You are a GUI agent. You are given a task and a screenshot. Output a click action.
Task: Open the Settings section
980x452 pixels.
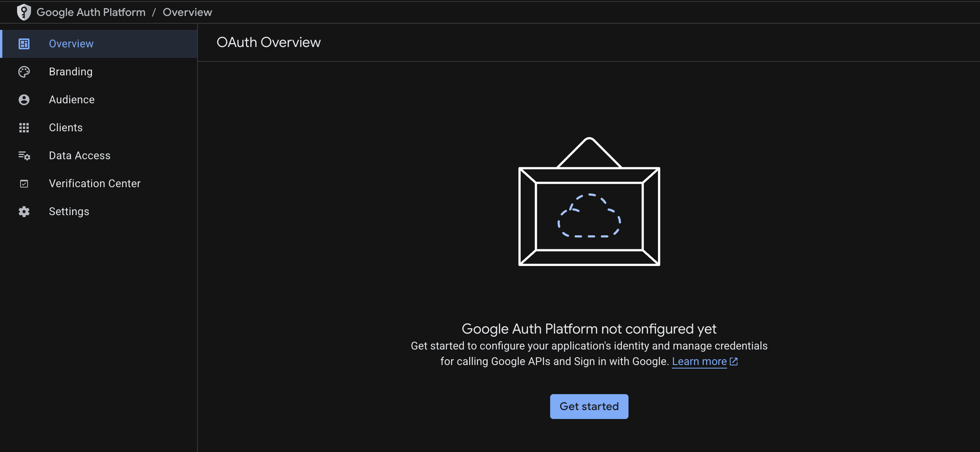point(69,211)
